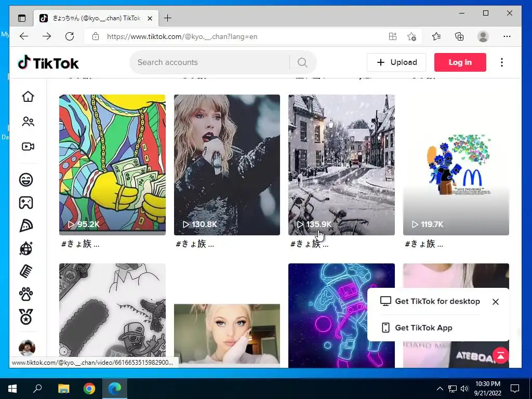
Task: Click the Microsoft Edge taskbar icon
Action: click(x=115, y=389)
